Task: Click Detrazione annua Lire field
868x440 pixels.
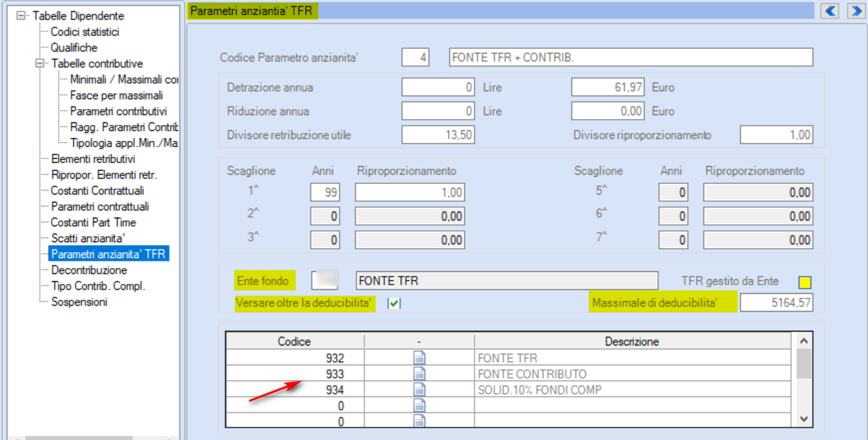Action: pyautogui.click(x=438, y=87)
